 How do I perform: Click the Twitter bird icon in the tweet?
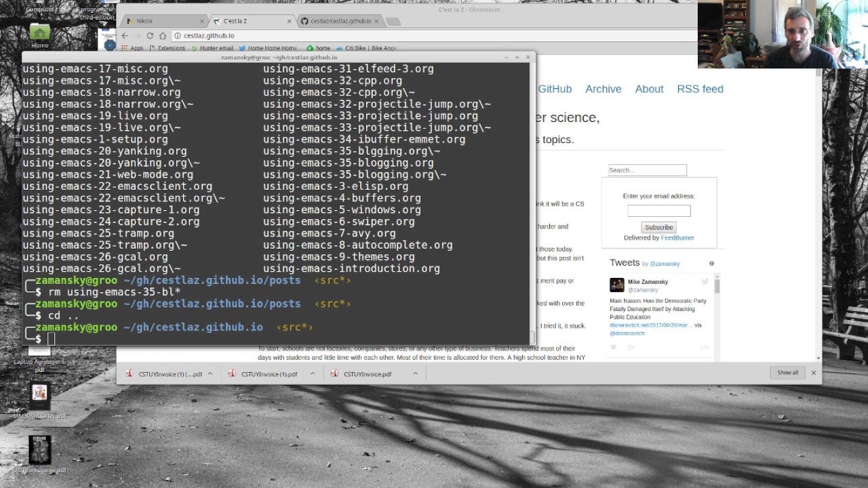click(705, 282)
